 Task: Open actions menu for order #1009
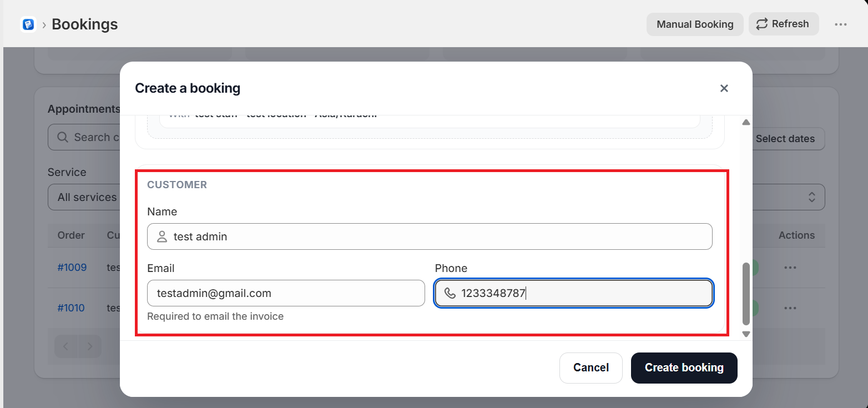point(790,268)
